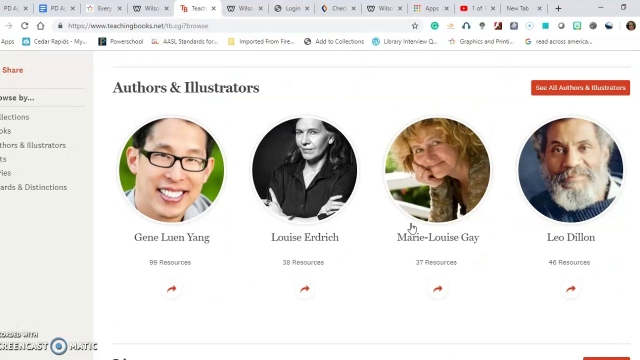Browse by Collections in the sidebar
Image resolution: width=640 pixels, height=360 pixels.
[x=15, y=117]
